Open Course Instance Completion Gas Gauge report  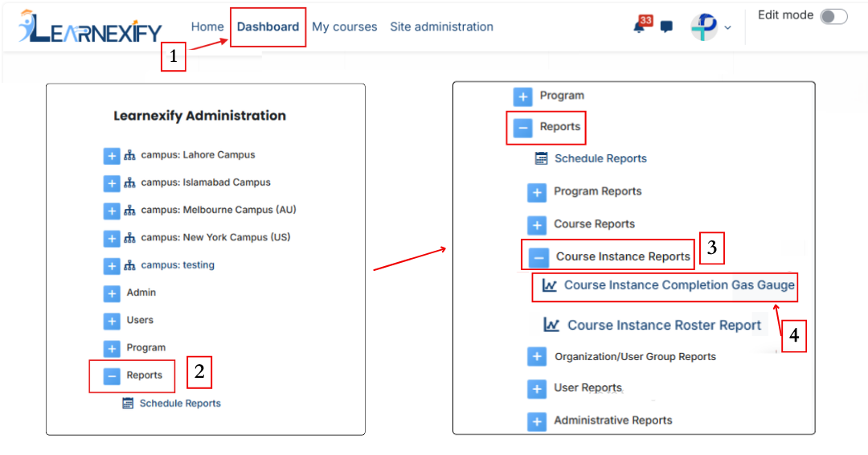coord(679,285)
